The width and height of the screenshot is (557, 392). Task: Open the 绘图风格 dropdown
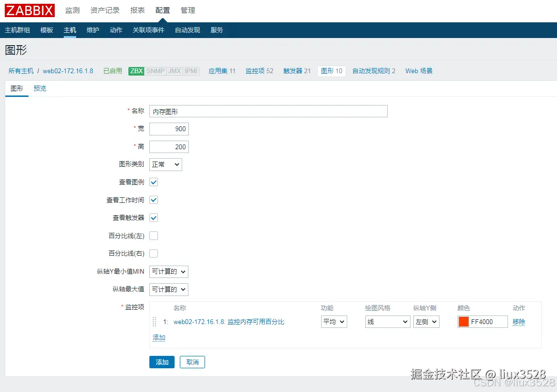[x=387, y=322]
